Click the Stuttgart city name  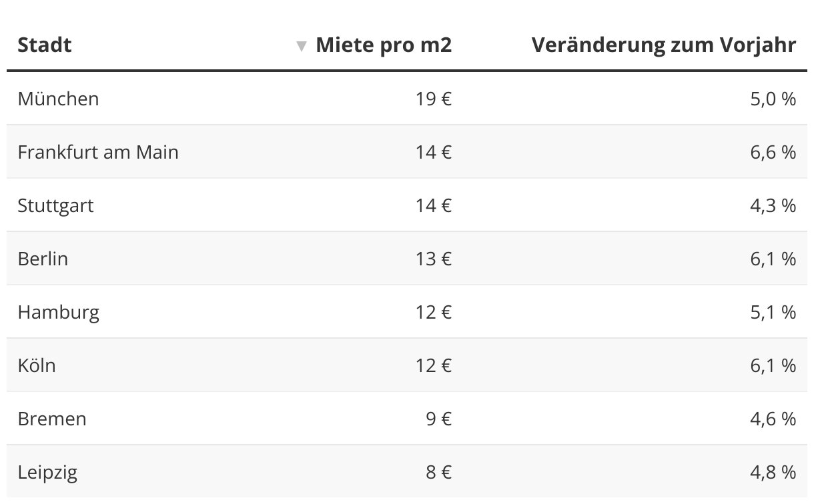pos(55,205)
